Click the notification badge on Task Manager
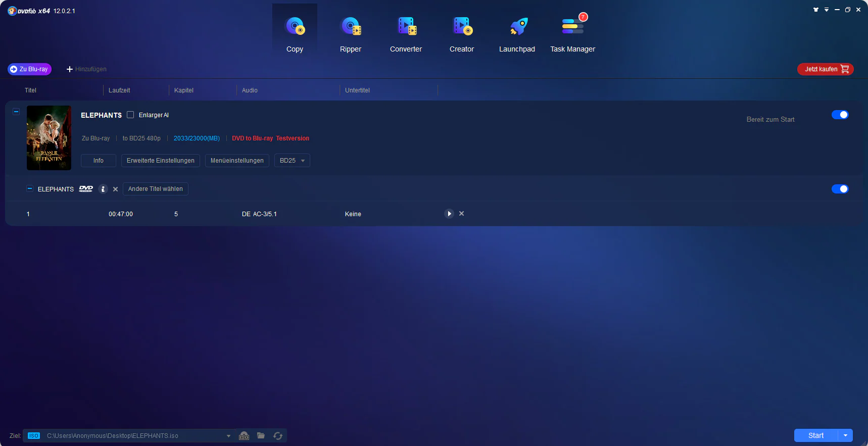The height and width of the screenshot is (446, 868). click(x=583, y=17)
